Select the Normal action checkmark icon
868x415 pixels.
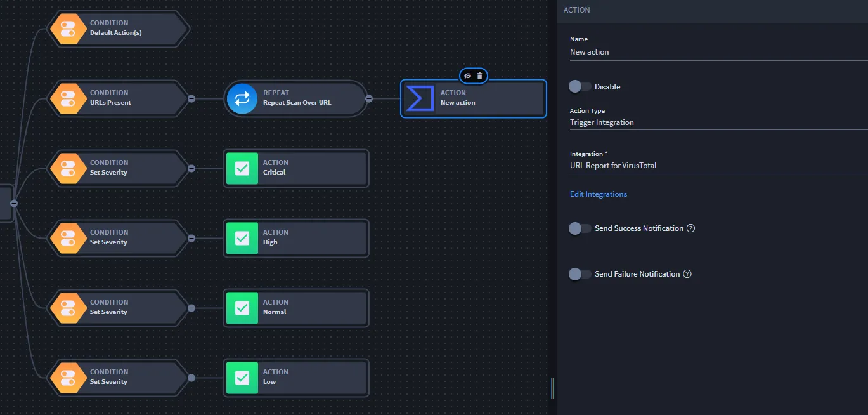click(242, 308)
